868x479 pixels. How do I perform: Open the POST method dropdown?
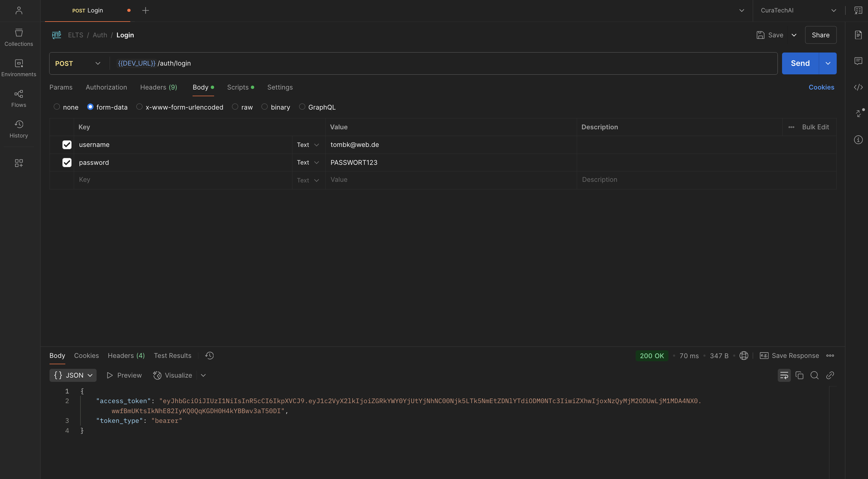[x=78, y=63]
